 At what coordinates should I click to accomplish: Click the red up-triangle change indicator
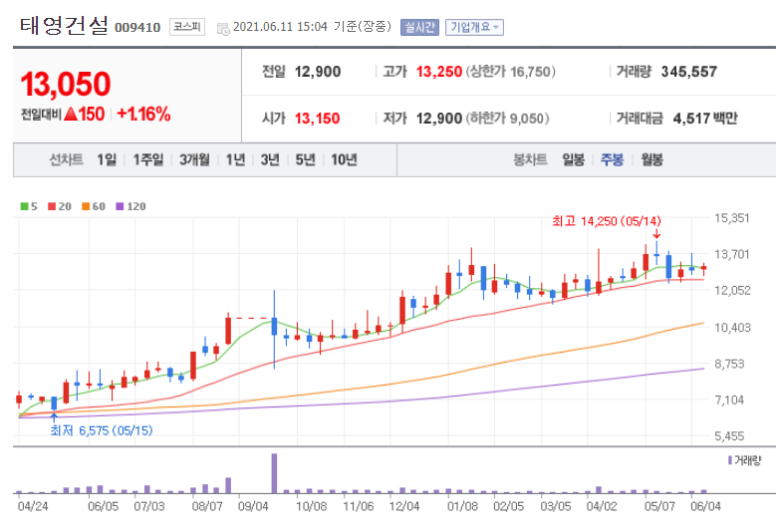pos(71,115)
